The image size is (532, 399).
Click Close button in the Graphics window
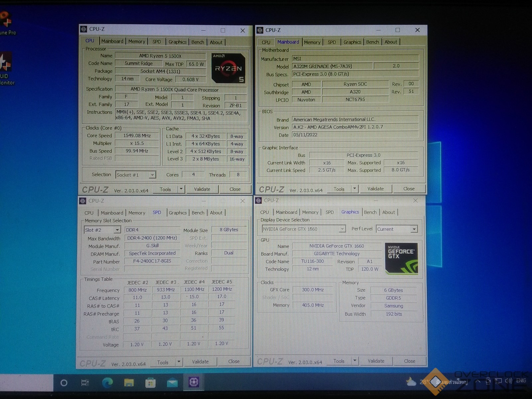coord(410,361)
